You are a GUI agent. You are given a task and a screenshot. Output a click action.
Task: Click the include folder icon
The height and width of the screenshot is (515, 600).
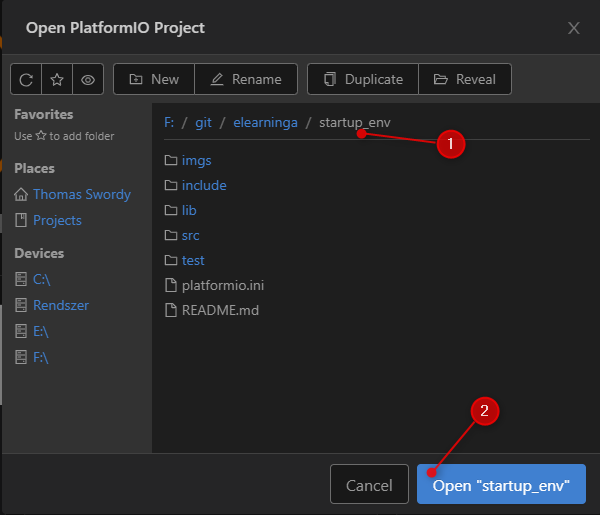pyautogui.click(x=171, y=185)
